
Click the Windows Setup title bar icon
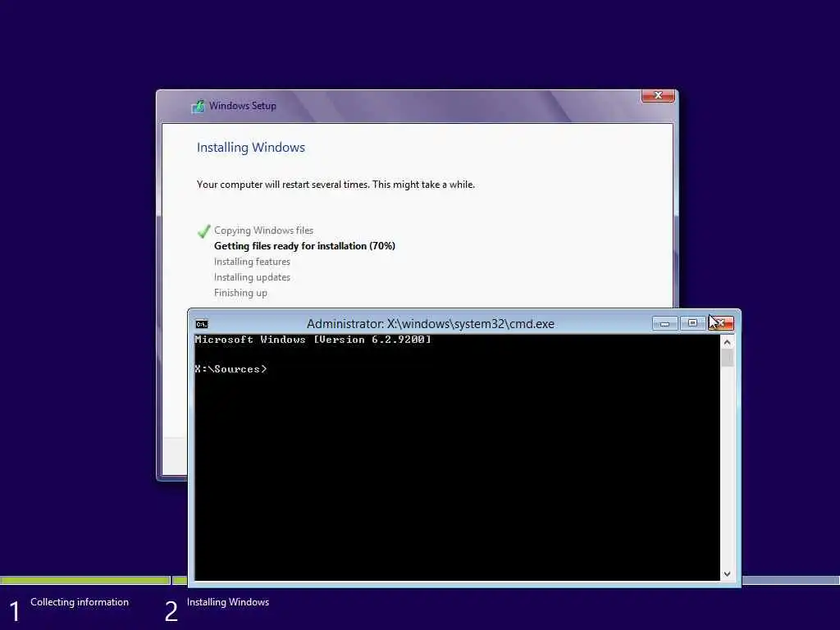click(198, 106)
